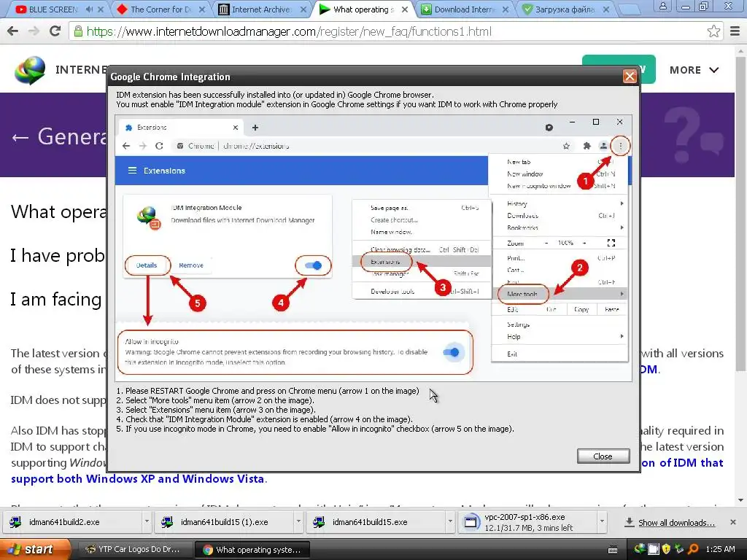747x560 pixels.
Task: Close the Загрузка файла tab
Action: click(606, 9)
